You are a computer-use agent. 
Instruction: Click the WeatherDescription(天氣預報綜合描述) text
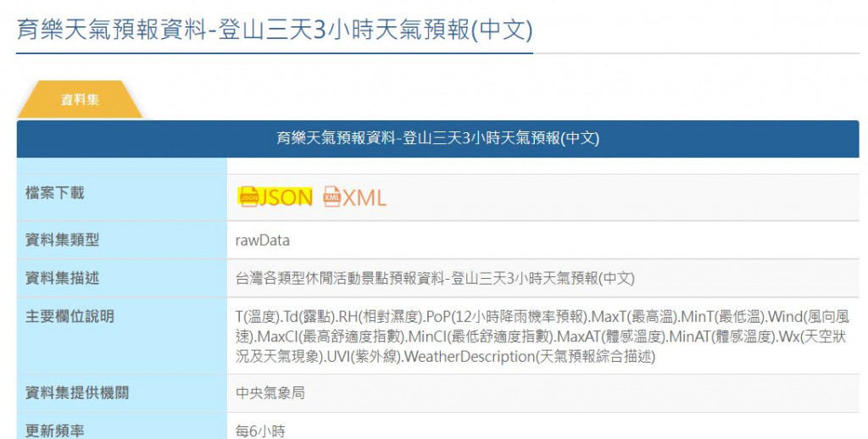(x=530, y=356)
